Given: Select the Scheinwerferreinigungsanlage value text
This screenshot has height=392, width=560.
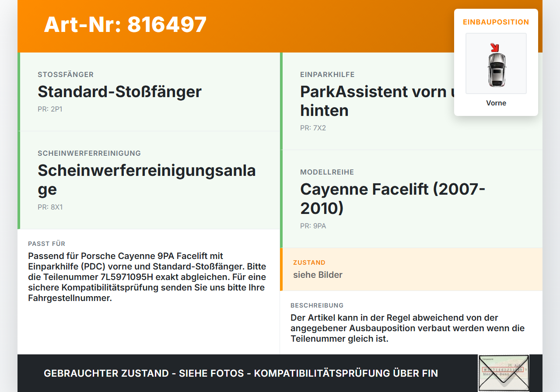Looking at the screenshot, I should point(147,180).
